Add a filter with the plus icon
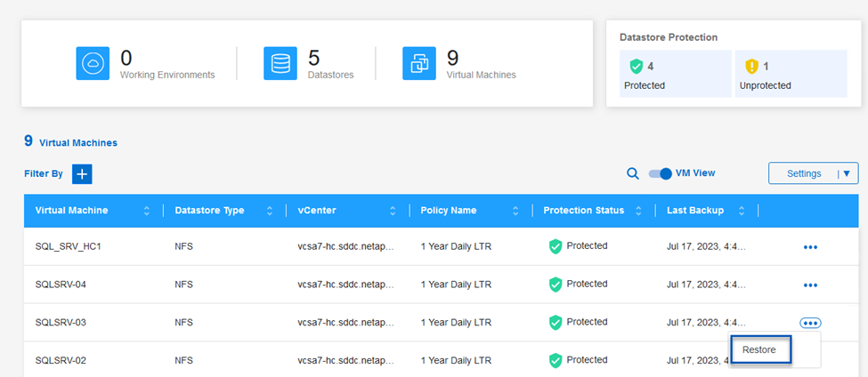The width and height of the screenshot is (868, 377). point(82,174)
